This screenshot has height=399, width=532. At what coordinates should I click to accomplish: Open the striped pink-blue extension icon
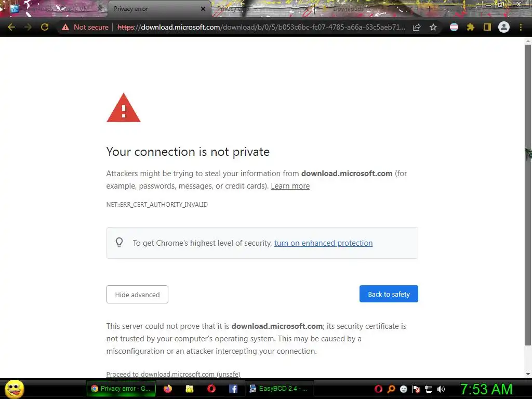(454, 27)
